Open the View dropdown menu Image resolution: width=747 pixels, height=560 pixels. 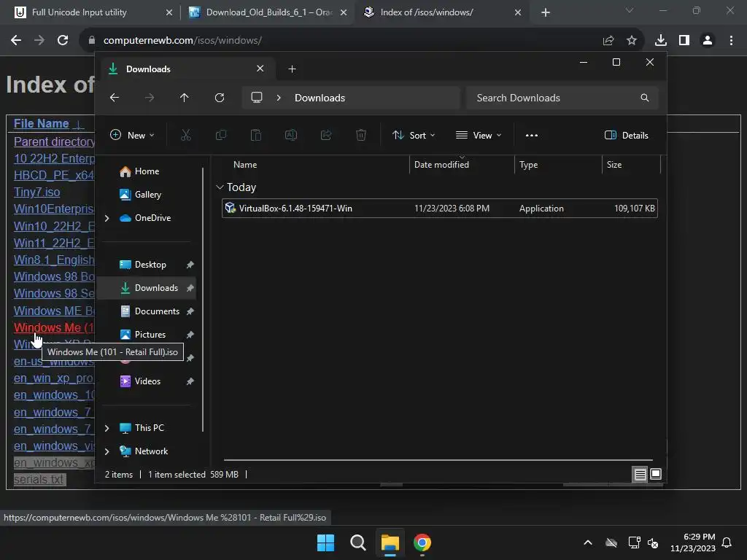click(x=479, y=135)
